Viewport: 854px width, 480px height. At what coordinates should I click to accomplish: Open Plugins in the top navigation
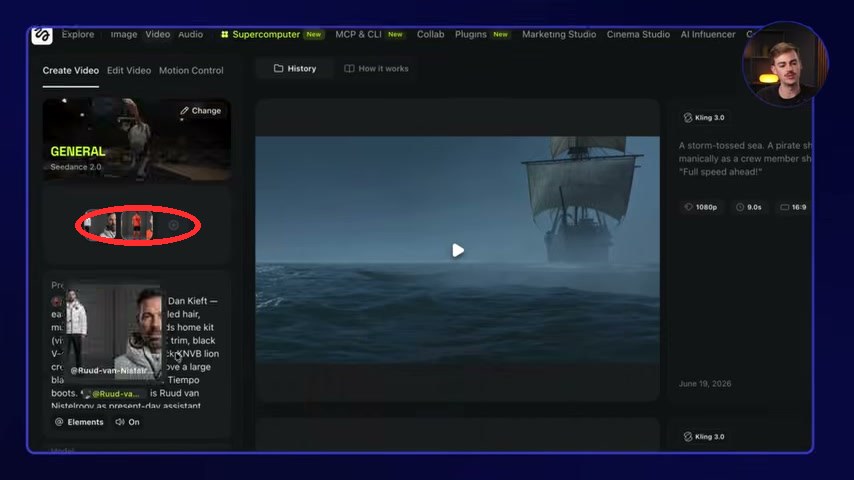(471, 34)
